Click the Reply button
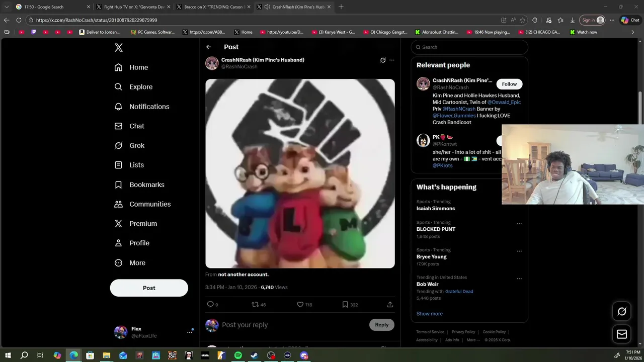 click(382, 325)
